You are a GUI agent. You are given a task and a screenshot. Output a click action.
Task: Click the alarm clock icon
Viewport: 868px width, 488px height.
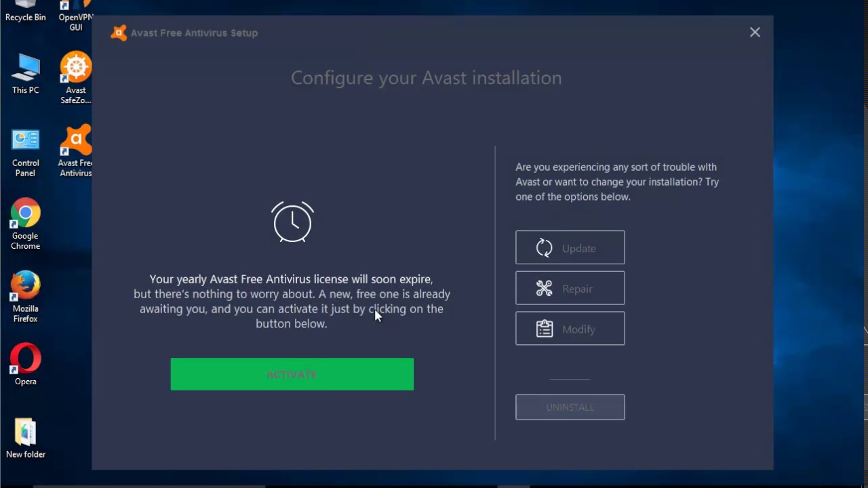pyautogui.click(x=292, y=222)
